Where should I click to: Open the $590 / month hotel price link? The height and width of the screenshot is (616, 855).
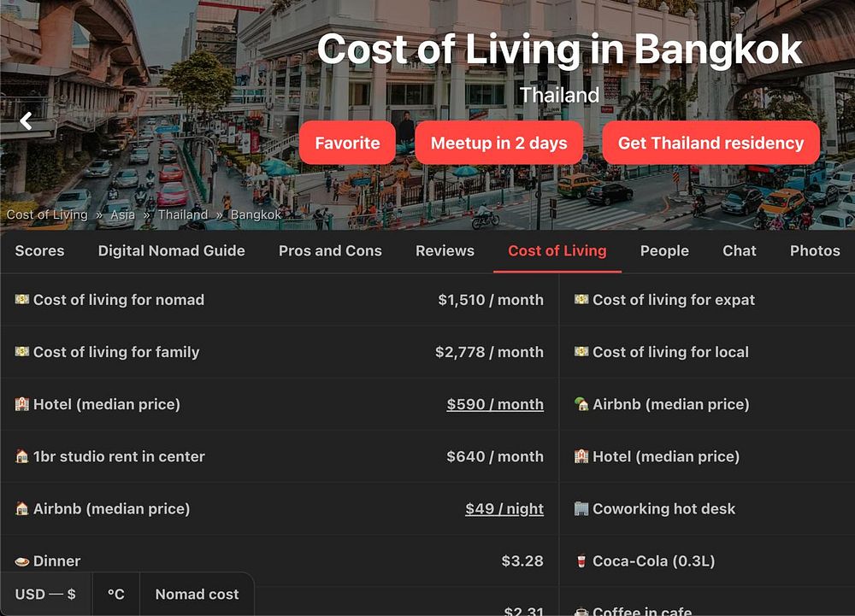(494, 404)
